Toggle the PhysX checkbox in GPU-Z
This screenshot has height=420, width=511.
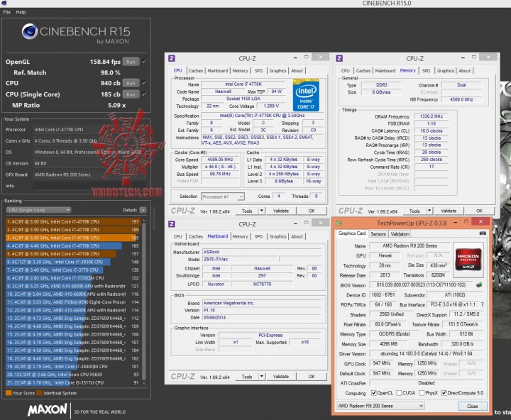click(422, 393)
